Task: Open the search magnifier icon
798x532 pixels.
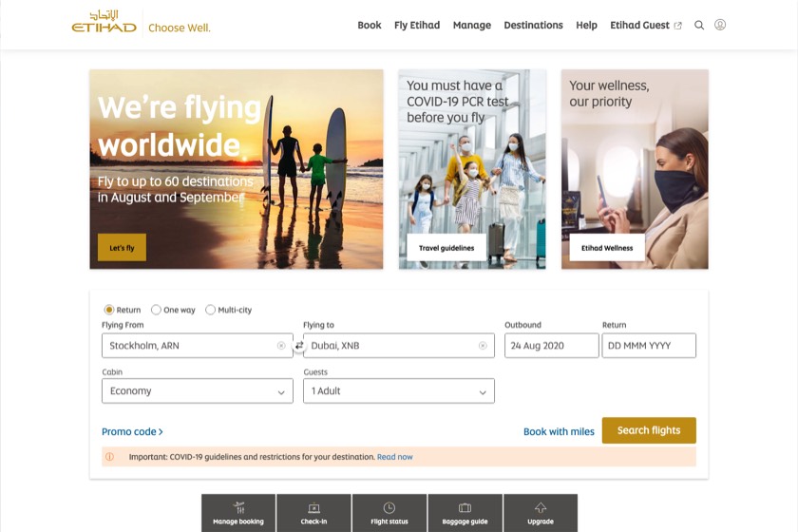Action: pyautogui.click(x=699, y=25)
